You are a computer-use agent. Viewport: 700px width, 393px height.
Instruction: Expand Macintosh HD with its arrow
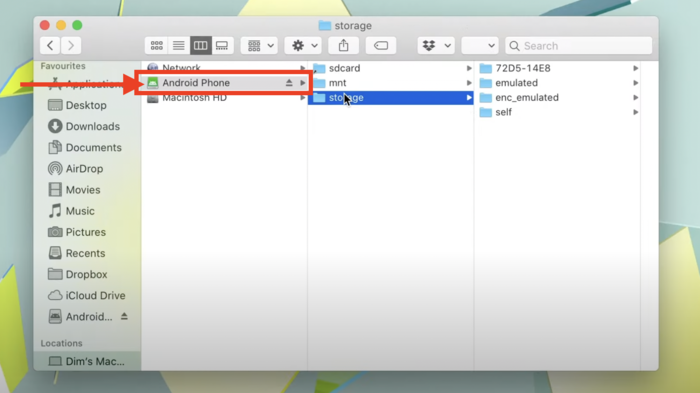click(x=303, y=97)
